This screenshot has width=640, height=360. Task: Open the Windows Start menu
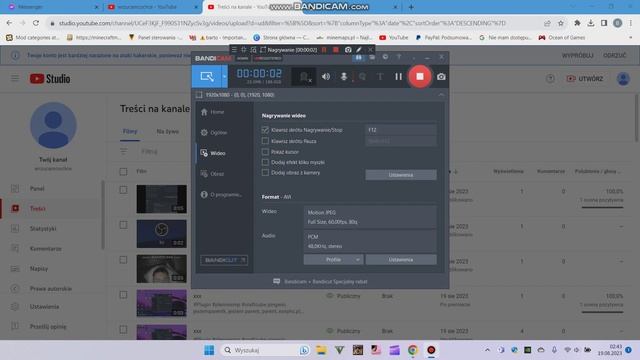coord(209,350)
